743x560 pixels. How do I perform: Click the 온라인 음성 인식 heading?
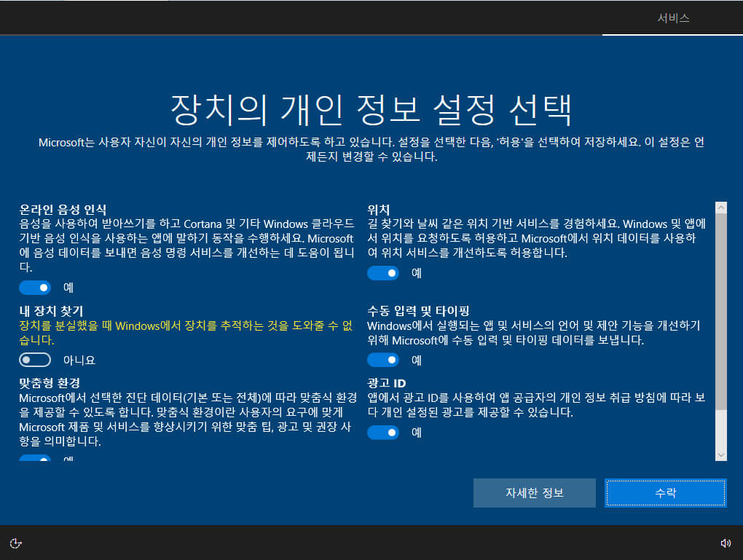pyautogui.click(x=63, y=210)
